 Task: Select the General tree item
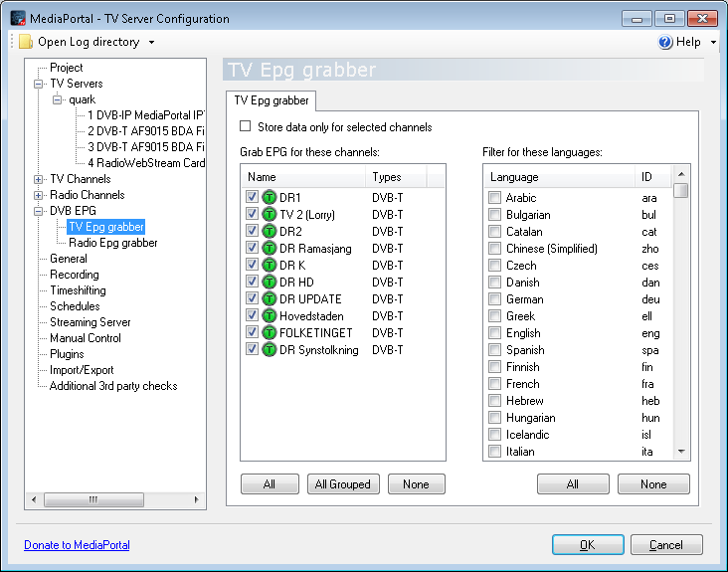69,259
